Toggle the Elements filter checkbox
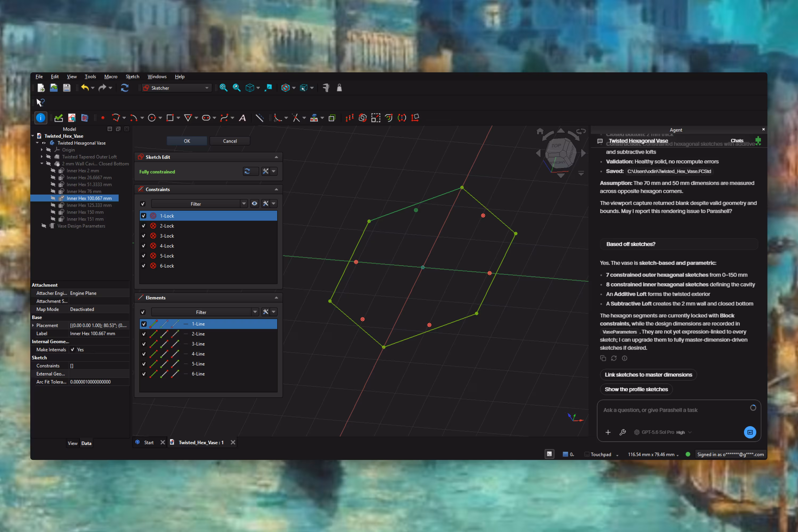This screenshot has height=532, width=798. click(x=143, y=312)
